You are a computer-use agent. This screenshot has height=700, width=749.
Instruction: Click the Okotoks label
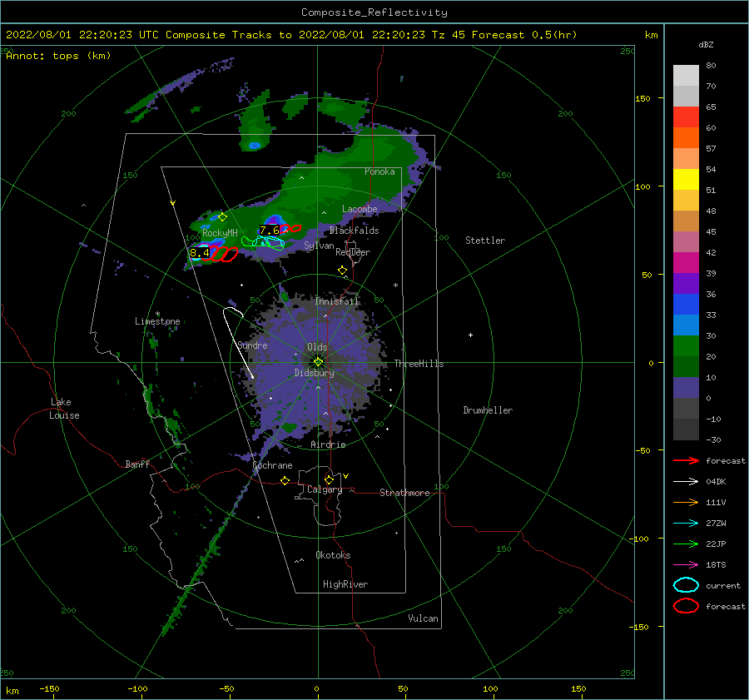[333, 555]
